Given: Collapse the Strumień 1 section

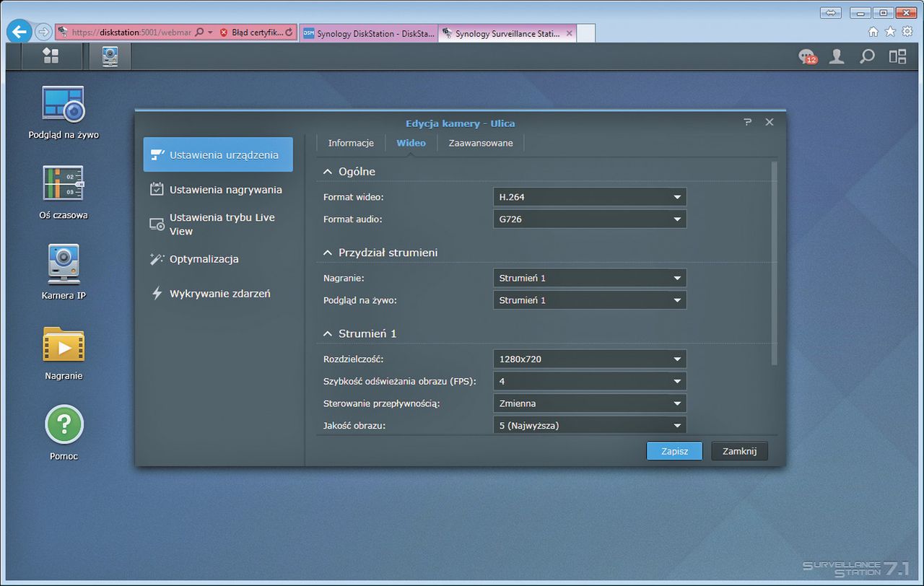Looking at the screenshot, I should pos(327,333).
